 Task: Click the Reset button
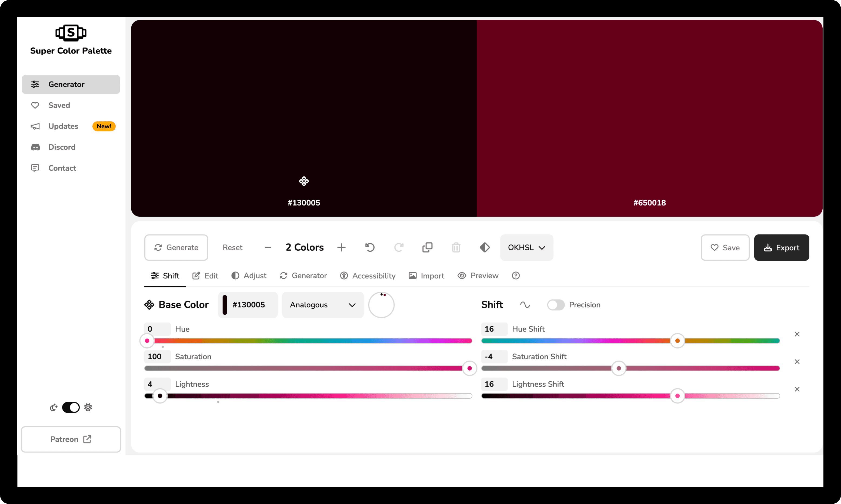(232, 248)
